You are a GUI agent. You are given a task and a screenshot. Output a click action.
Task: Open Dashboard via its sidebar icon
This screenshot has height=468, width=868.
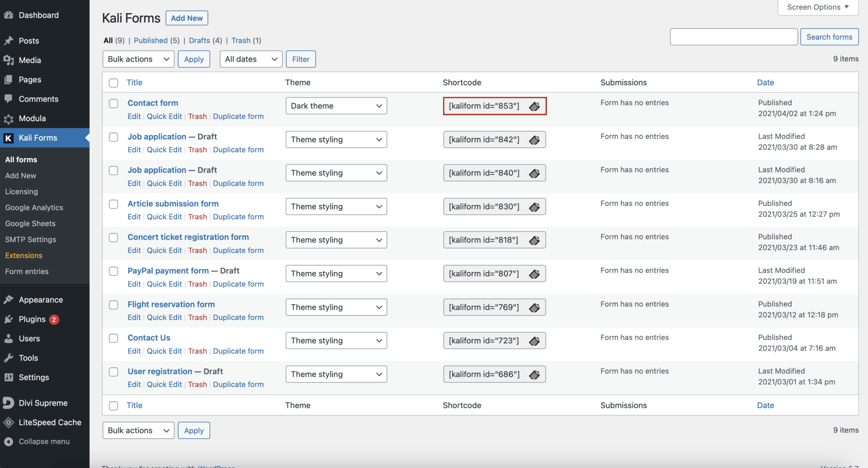8,15
